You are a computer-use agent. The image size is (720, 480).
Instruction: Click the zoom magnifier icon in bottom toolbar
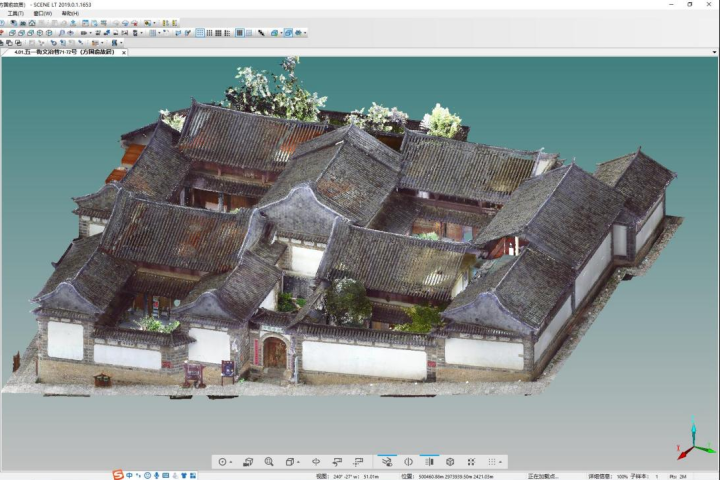tap(269, 462)
